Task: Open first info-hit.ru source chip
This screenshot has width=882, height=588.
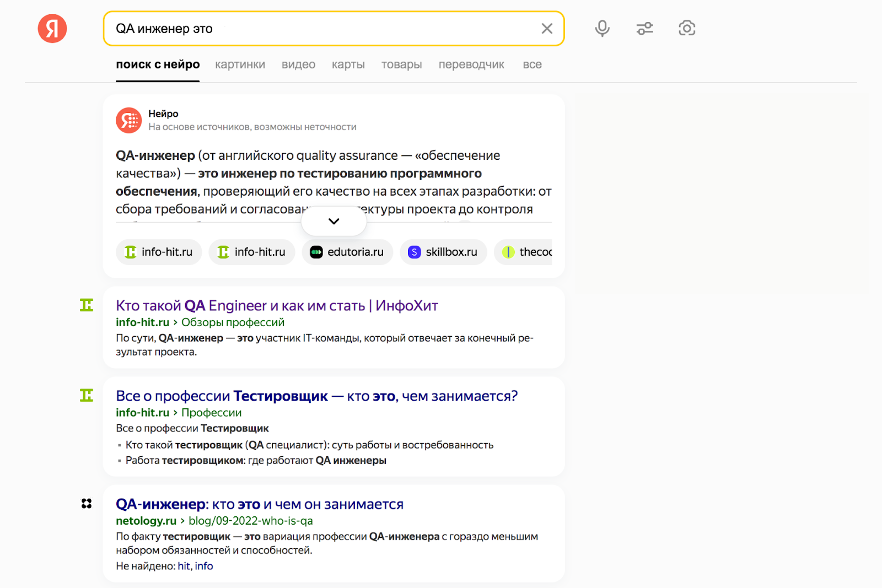Action: pyautogui.click(x=159, y=252)
